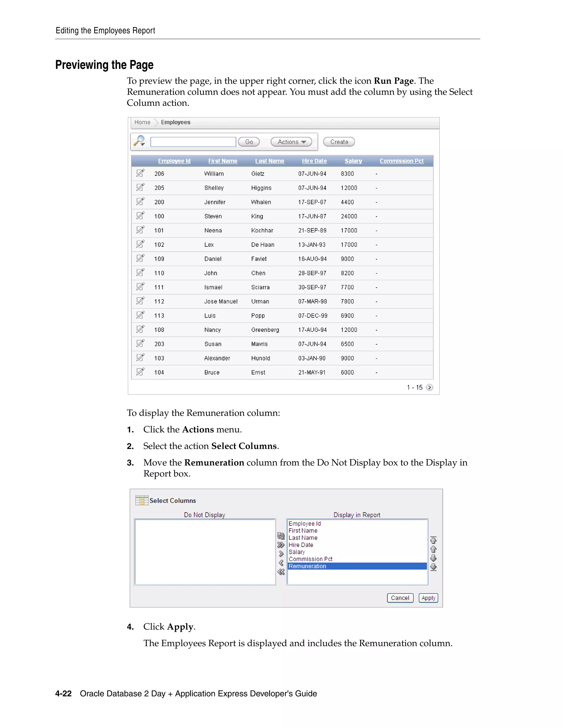Move selected column to bottom
563x728 pixels.
click(x=433, y=567)
